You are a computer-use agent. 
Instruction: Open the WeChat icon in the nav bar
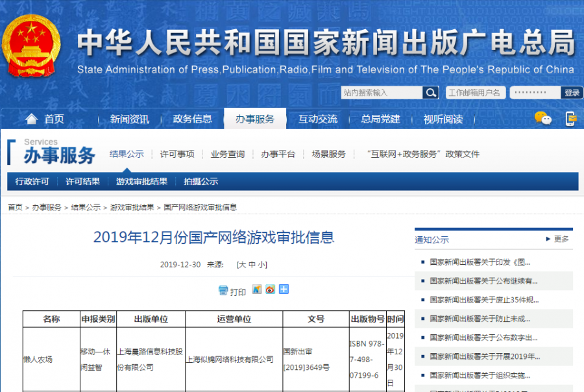[542, 119]
